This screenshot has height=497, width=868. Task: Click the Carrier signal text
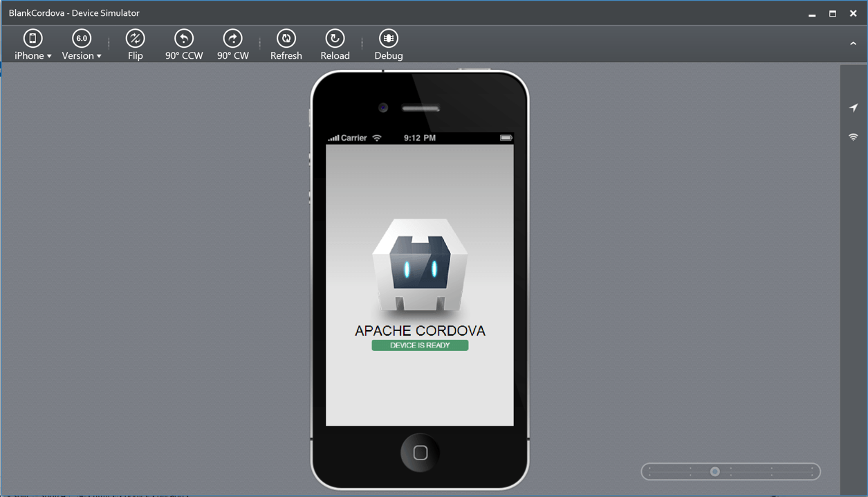tap(353, 138)
